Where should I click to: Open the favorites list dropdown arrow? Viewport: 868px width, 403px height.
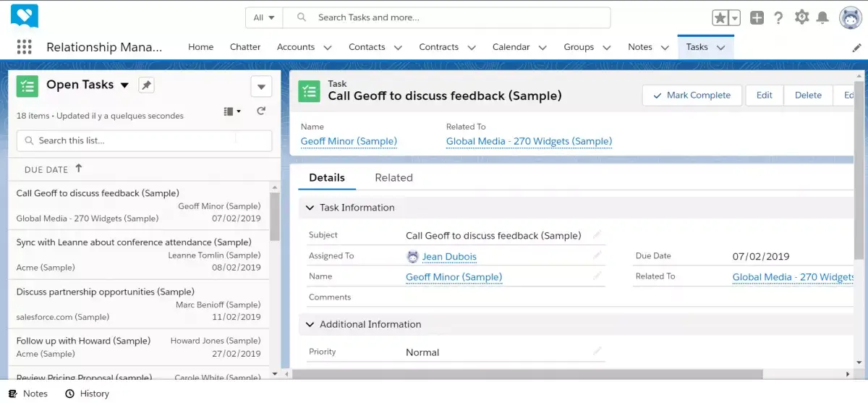click(x=735, y=18)
